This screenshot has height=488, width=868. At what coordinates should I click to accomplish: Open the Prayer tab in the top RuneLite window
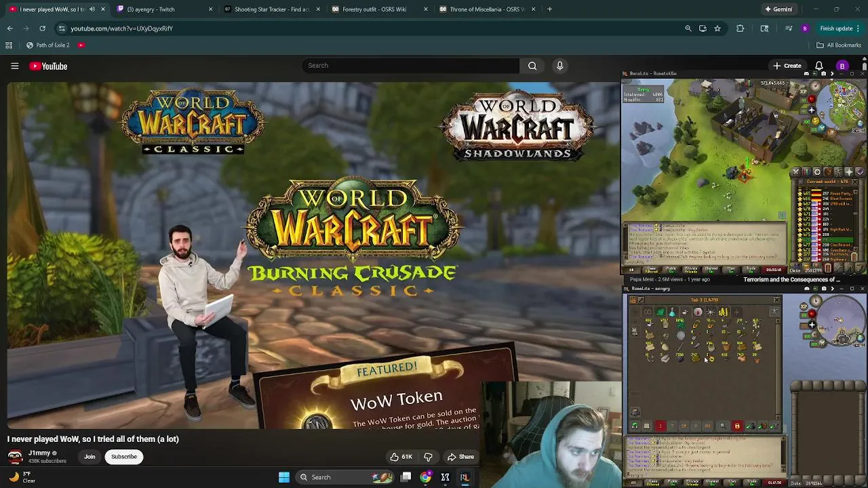click(849, 171)
